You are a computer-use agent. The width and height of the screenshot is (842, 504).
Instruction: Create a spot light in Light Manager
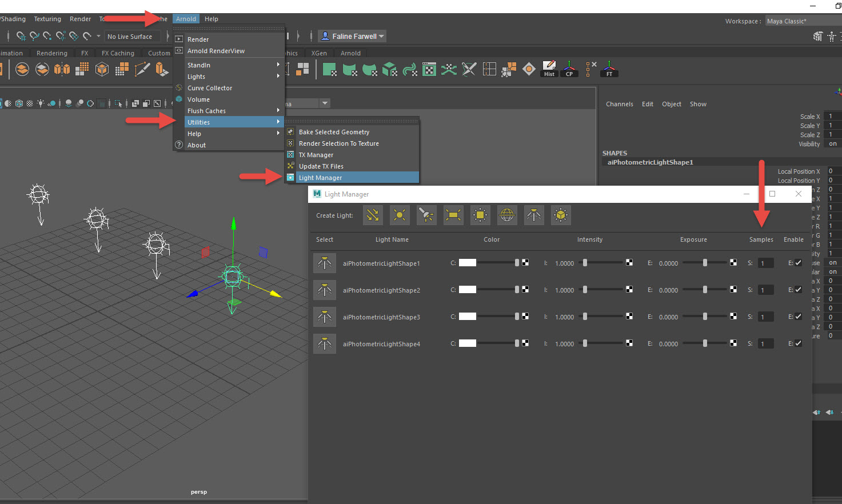(x=426, y=215)
